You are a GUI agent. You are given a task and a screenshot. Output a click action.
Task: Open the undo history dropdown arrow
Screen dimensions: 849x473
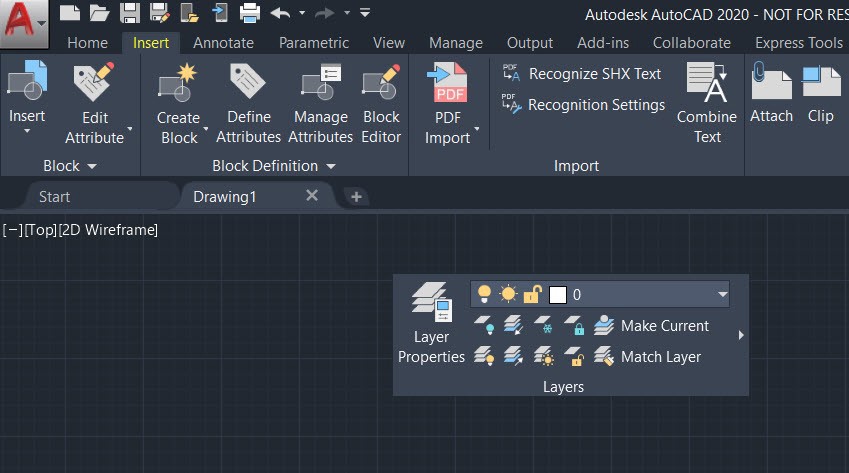click(302, 12)
